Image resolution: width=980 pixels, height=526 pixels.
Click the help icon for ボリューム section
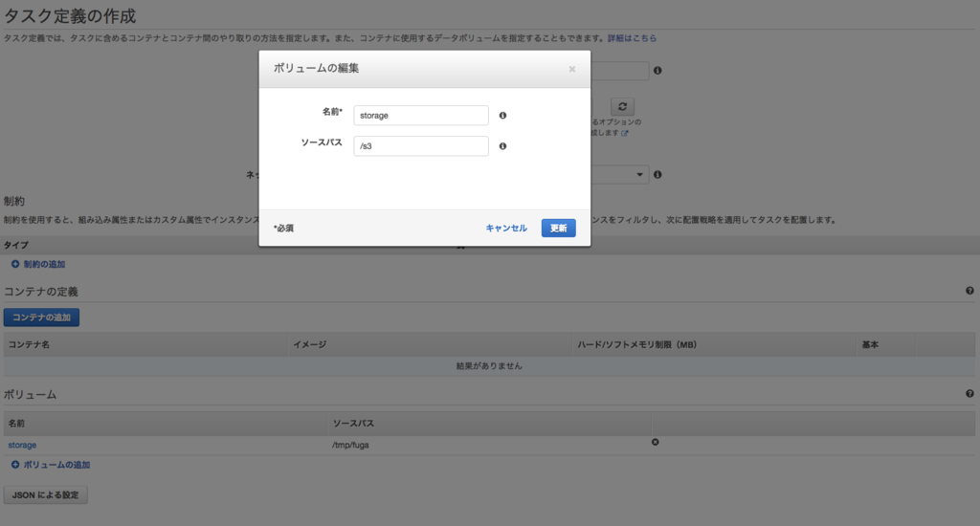tap(969, 394)
